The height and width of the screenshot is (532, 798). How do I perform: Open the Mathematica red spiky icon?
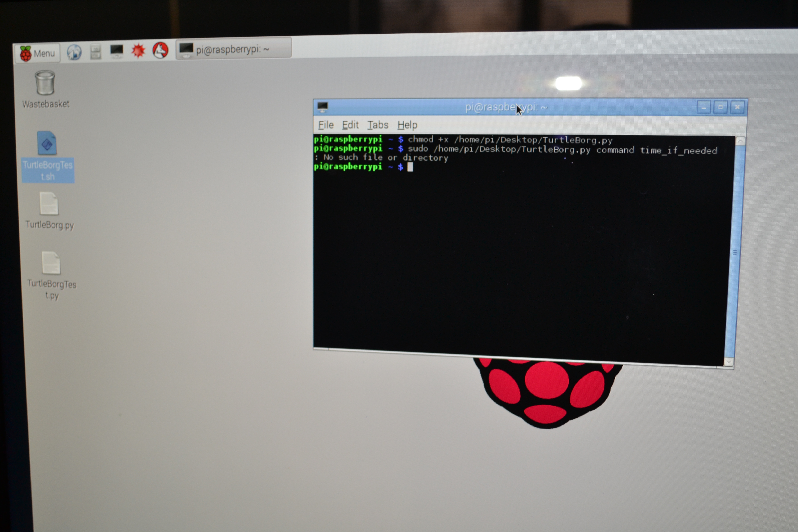pos(138,51)
